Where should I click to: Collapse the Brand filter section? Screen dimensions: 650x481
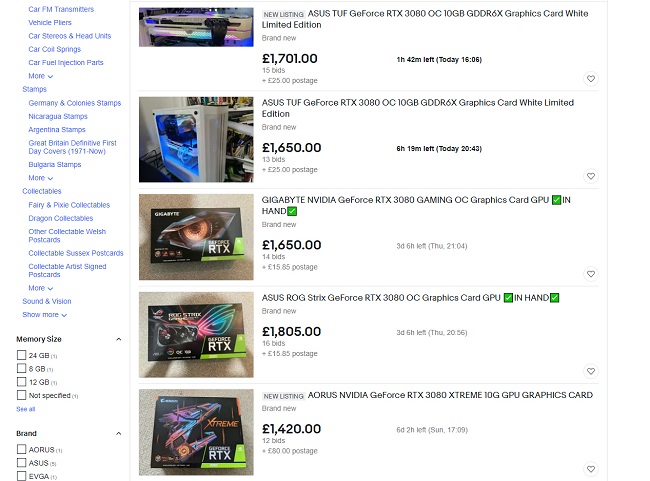119,433
